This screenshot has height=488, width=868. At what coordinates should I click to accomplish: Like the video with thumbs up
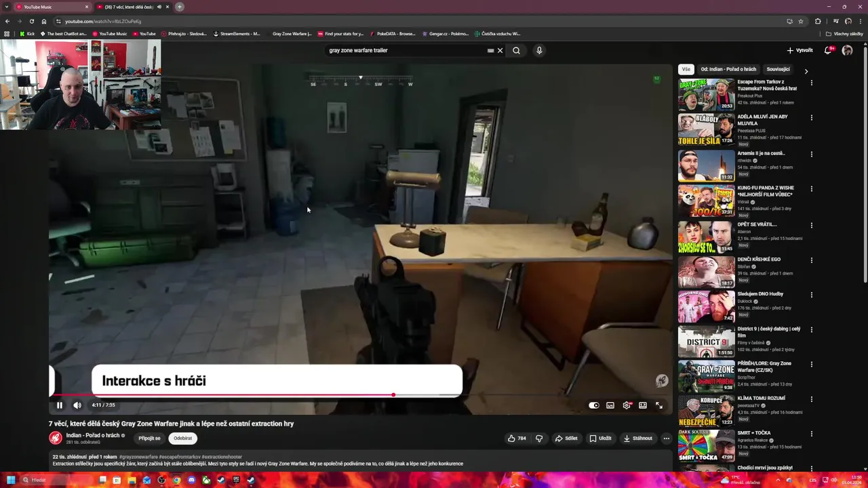click(517, 439)
